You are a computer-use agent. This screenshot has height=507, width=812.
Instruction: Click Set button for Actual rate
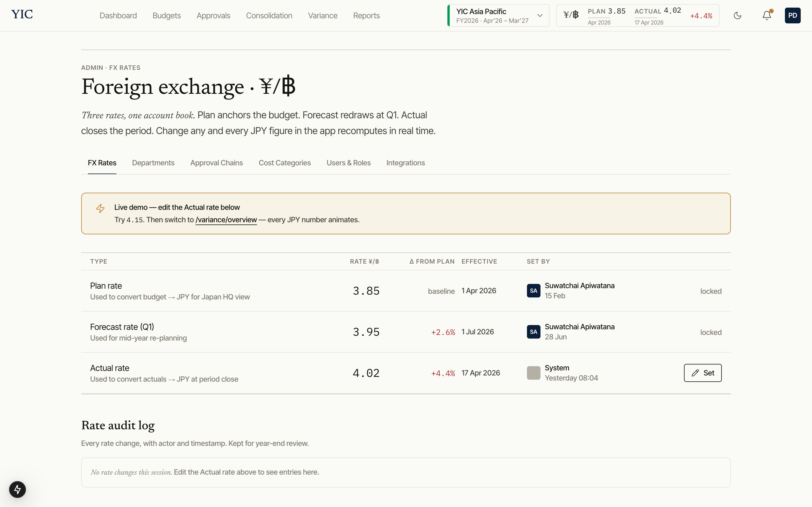click(702, 373)
